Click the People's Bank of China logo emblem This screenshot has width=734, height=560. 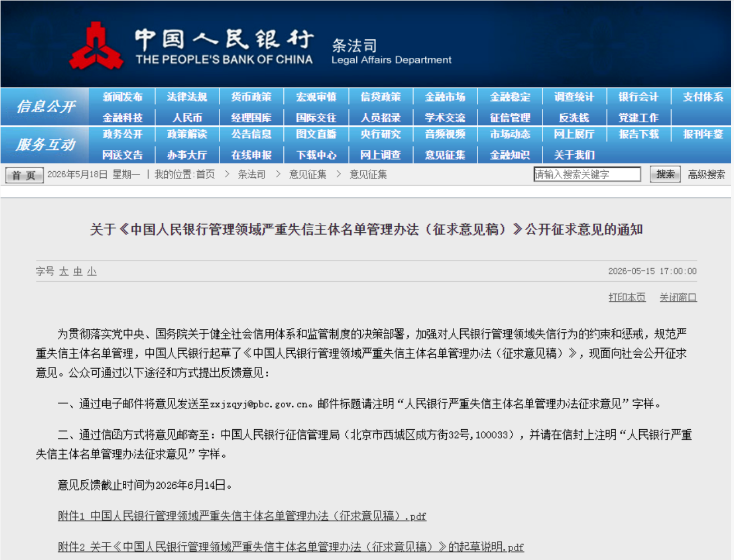96,45
